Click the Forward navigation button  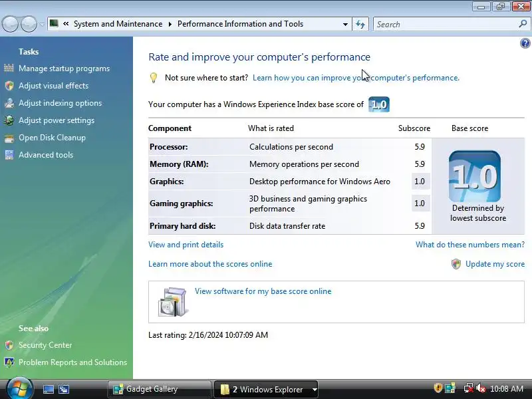[29, 24]
